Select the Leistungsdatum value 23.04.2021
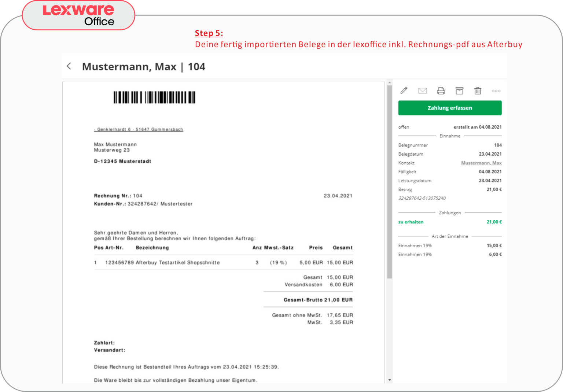Screen dimensions: 563x392 [490, 181]
